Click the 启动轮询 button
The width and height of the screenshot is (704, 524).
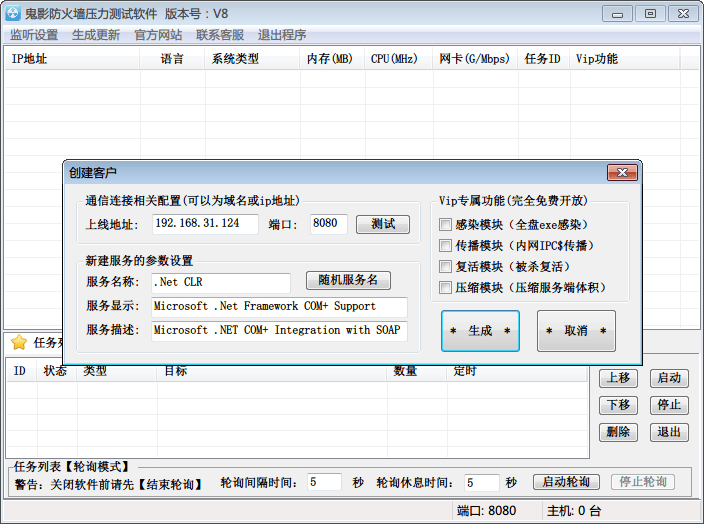coord(566,482)
